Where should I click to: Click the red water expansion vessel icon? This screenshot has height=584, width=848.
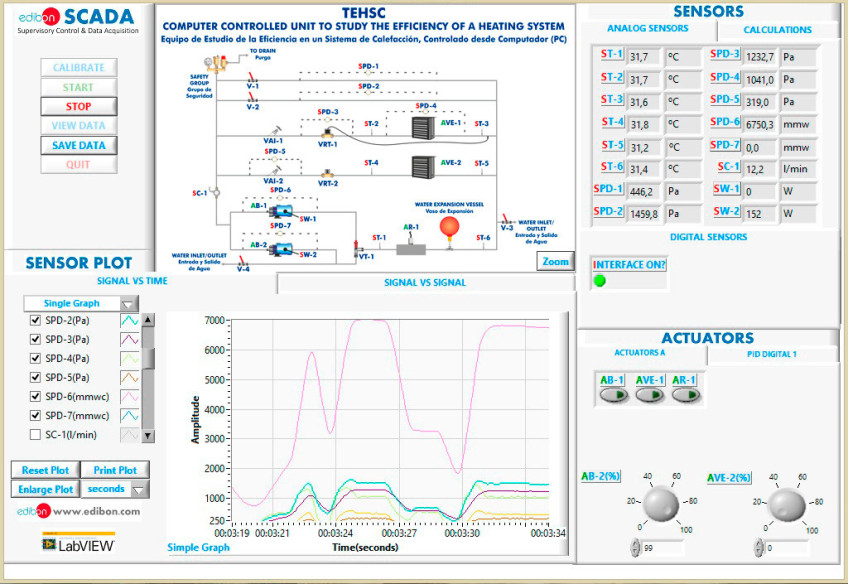tap(449, 227)
